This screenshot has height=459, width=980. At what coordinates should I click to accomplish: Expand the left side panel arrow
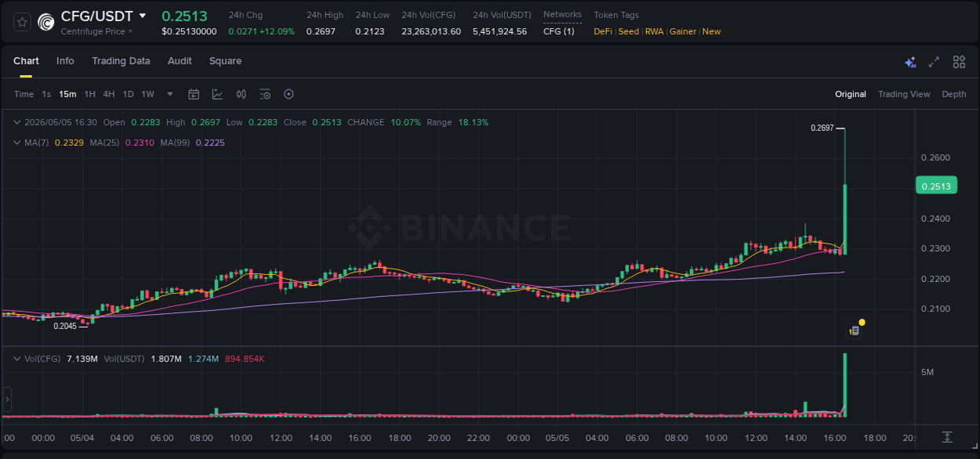(x=7, y=399)
